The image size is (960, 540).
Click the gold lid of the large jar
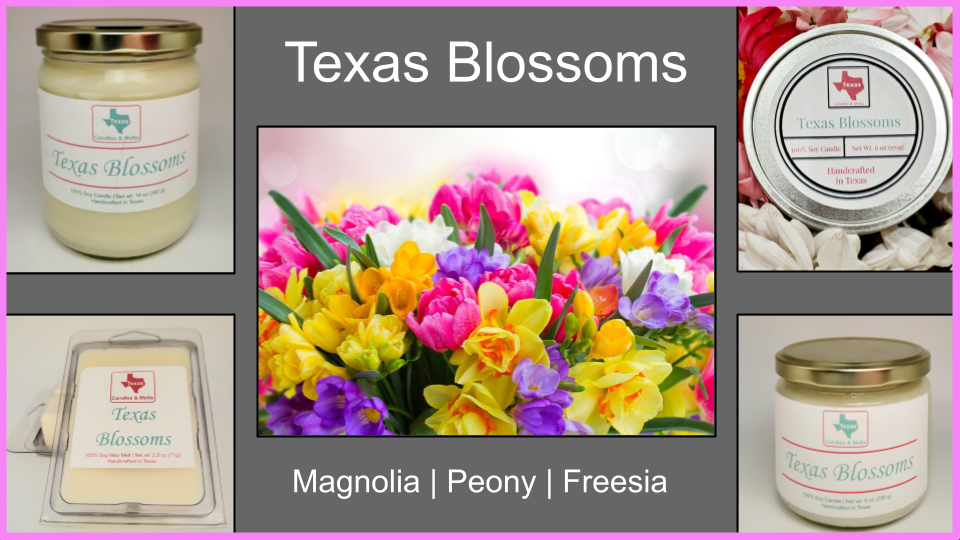[x=119, y=39]
